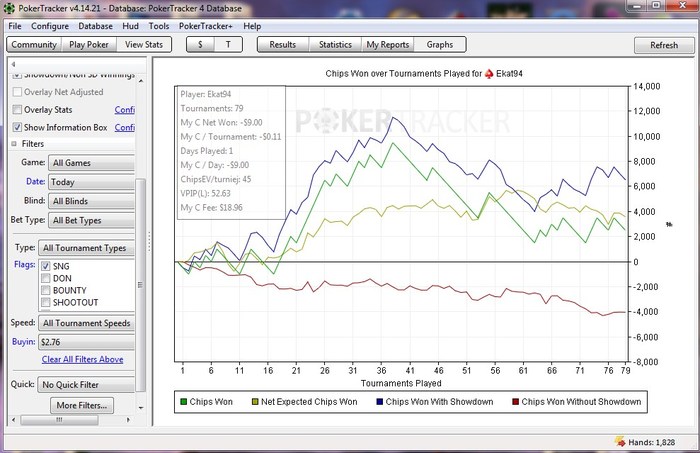Viewport: 700px width, 453px height.
Task: Click the 'Hands: 1,828' status text
Action: 651,442
